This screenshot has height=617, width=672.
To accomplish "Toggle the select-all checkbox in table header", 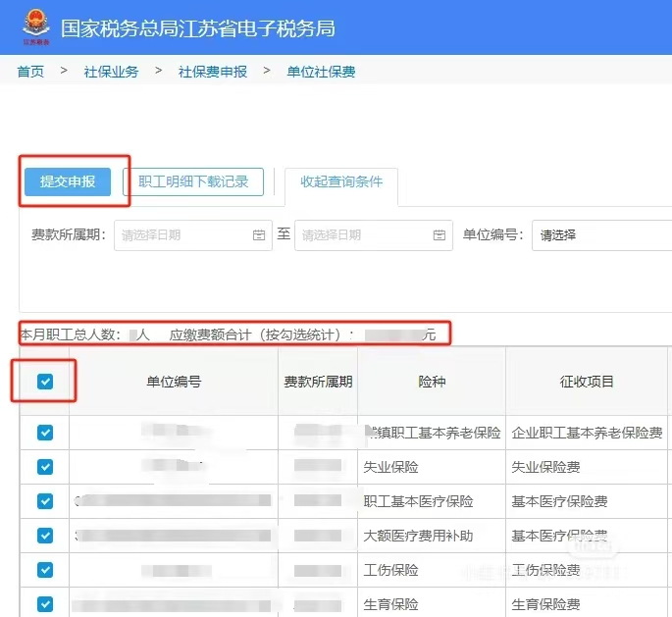I will point(45,382).
